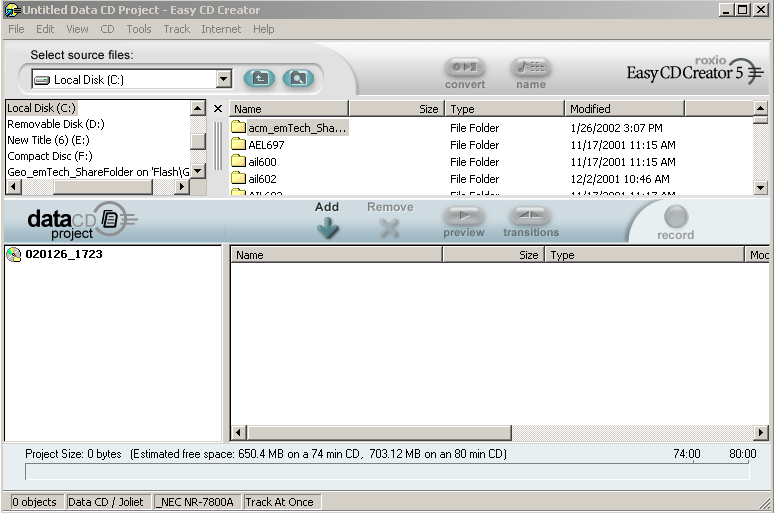This screenshot has height=513, width=774.
Task: Open the Internet menu
Action: 221,29
